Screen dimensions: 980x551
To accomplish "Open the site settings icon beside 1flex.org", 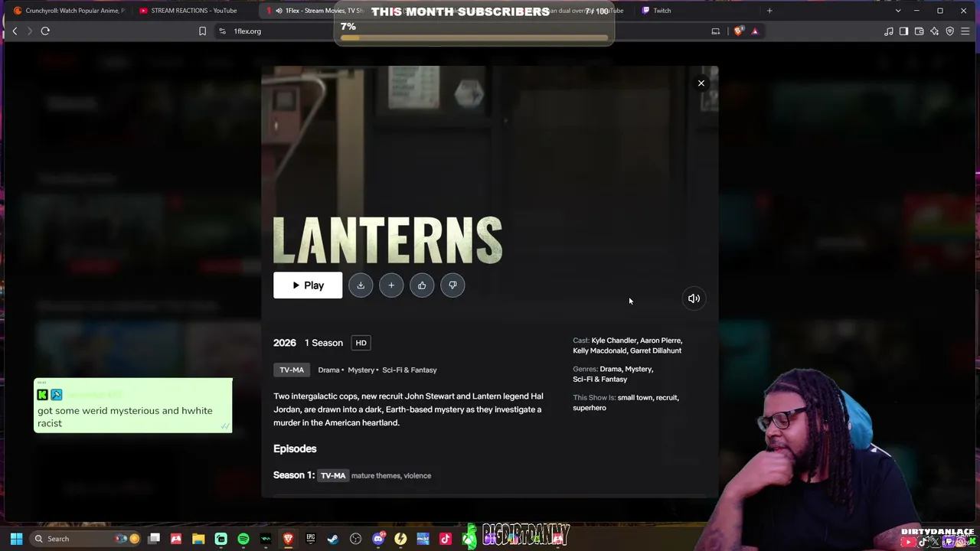I will 222,31.
